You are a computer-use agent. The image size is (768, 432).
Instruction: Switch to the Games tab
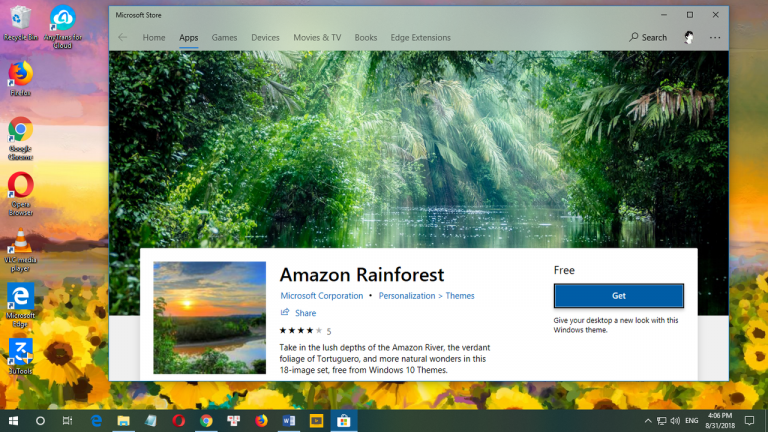pos(224,37)
